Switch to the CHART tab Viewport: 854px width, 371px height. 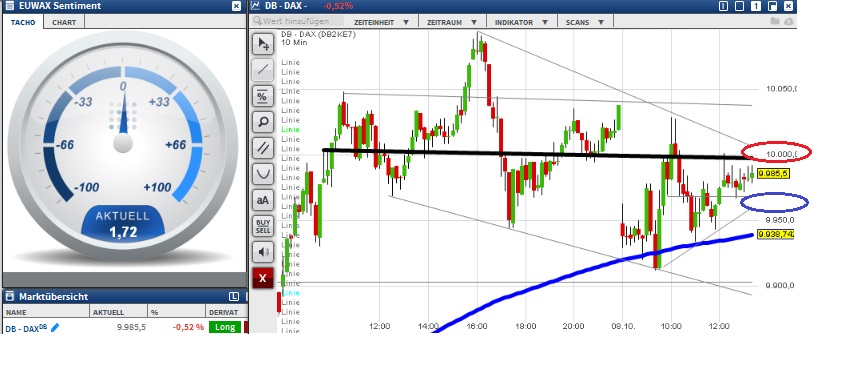coord(64,22)
